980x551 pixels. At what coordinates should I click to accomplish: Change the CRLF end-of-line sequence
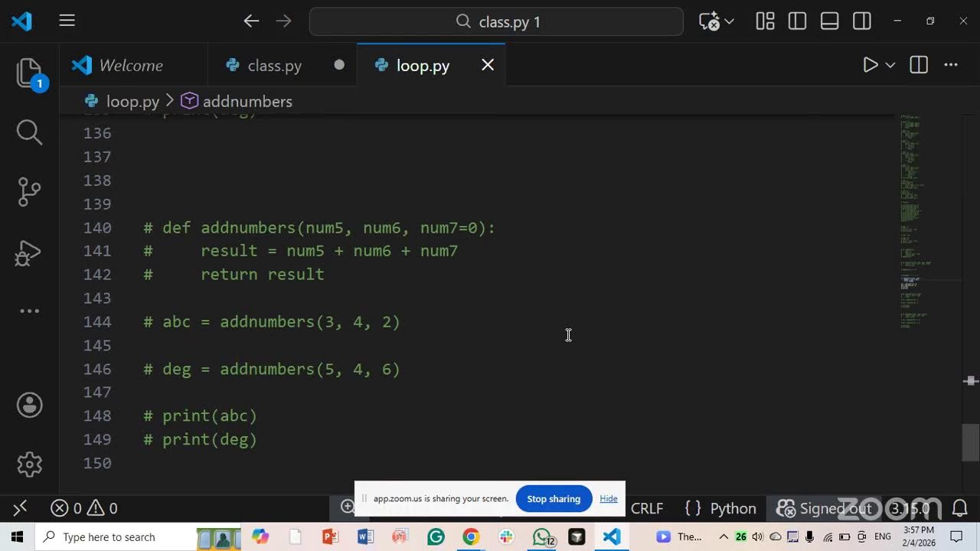pyautogui.click(x=647, y=508)
